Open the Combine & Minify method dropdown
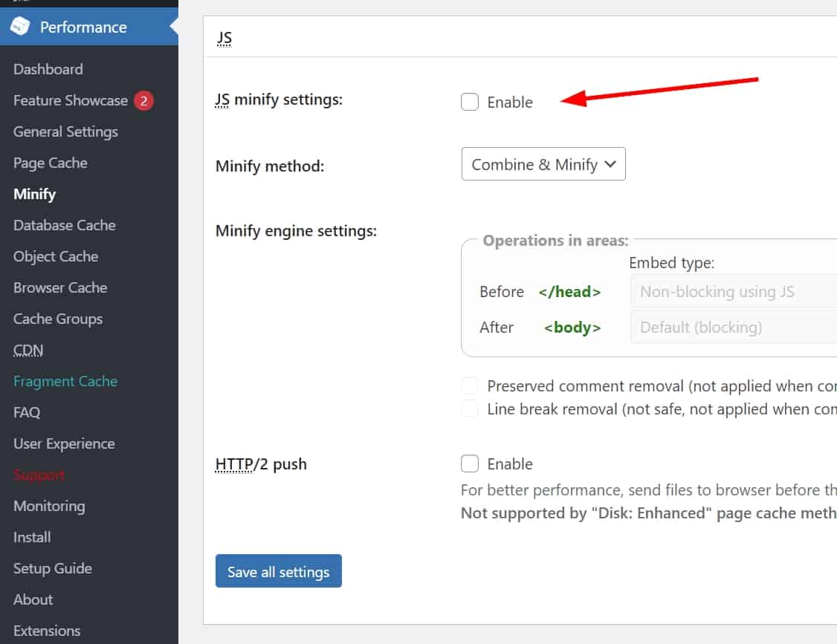Screen dimensions: 837x644 [x=543, y=164]
